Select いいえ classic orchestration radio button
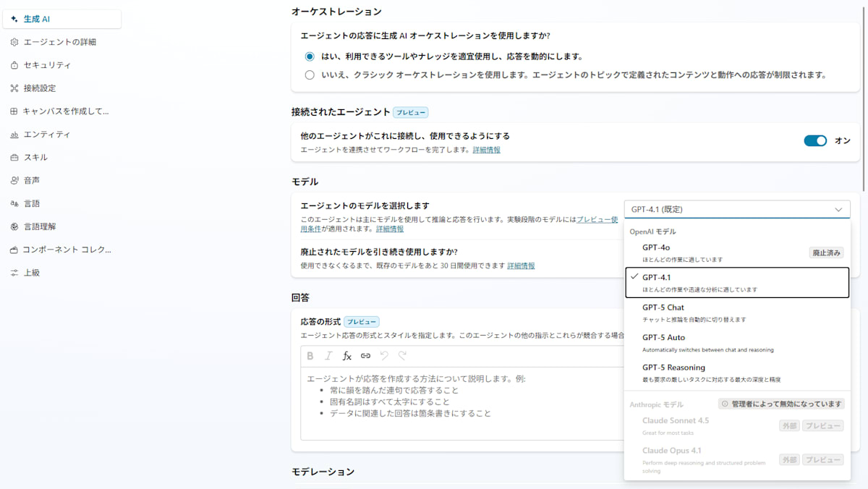This screenshot has height=489, width=868. (310, 75)
